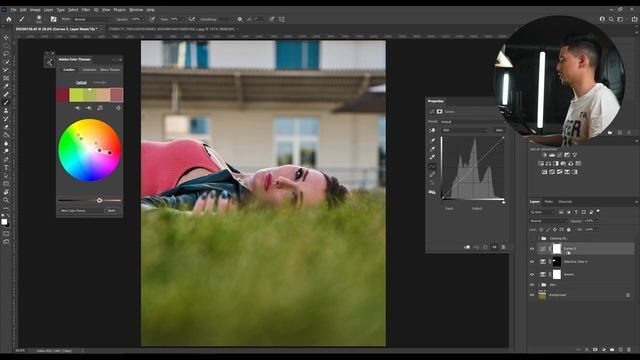Select the Zoom tool in toolbar
The height and width of the screenshot is (360, 640).
pyautogui.click(x=6, y=200)
